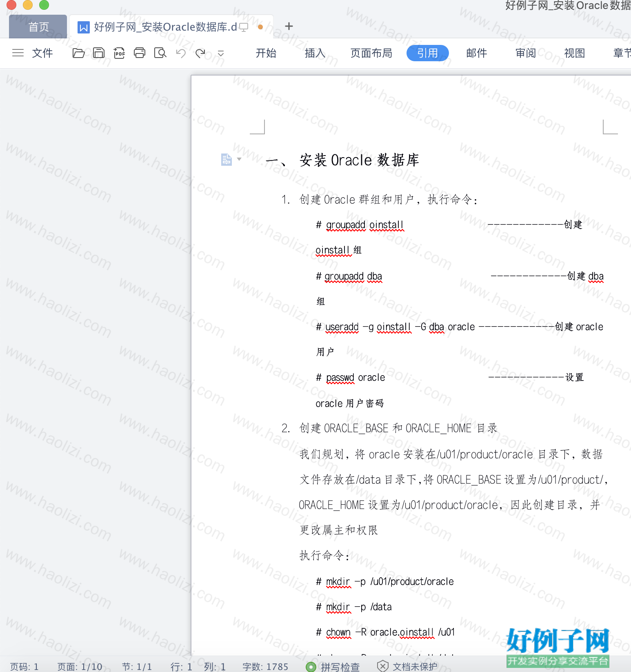Click the print icon
The width and height of the screenshot is (631, 672).
(140, 53)
